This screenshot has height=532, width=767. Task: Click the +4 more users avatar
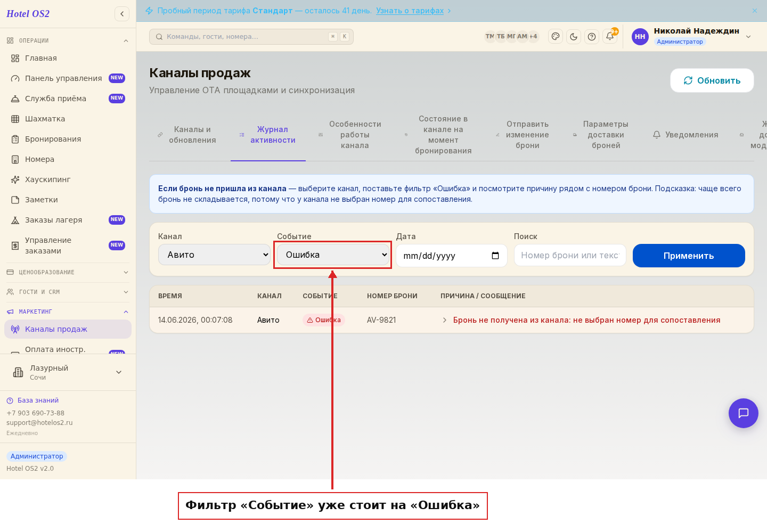(533, 37)
